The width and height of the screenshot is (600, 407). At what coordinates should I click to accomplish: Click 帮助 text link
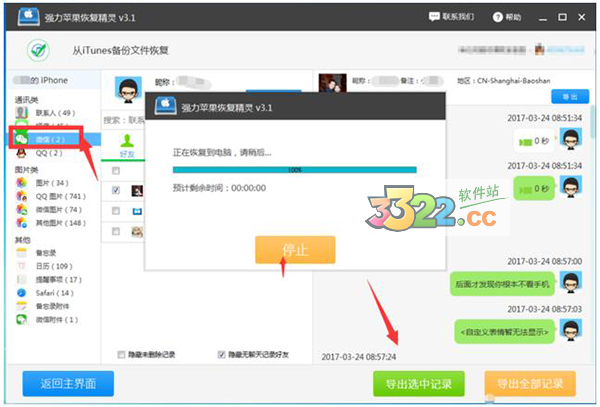tap(513, 17)
